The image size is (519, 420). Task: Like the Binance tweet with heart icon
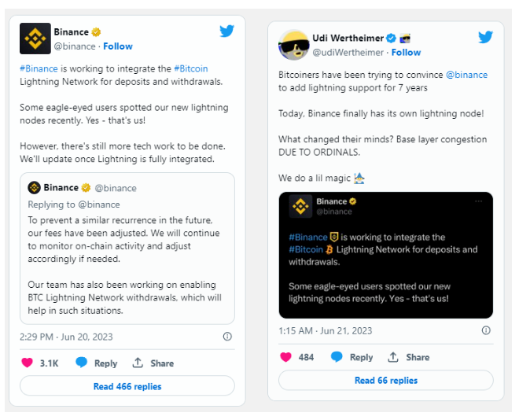[x=27, y=363]
